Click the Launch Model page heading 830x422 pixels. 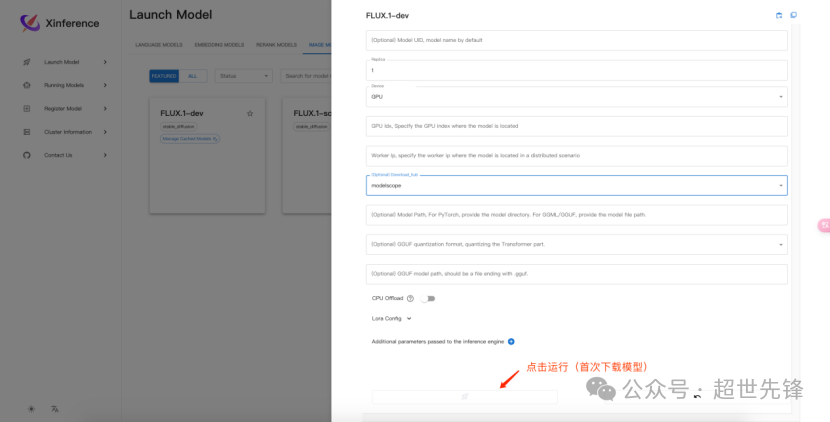pyautogui.click(x=170, y=15)
